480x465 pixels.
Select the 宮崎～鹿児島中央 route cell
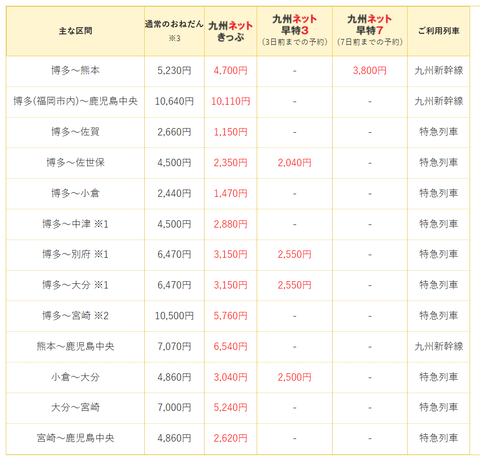[75, 438]
